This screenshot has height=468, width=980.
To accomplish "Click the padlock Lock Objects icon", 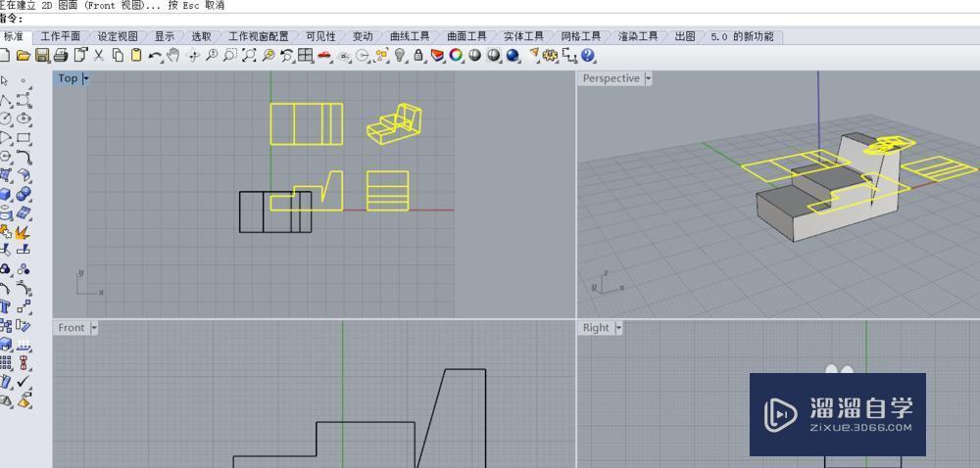I will pyautogui.click(x=418, y=56).
